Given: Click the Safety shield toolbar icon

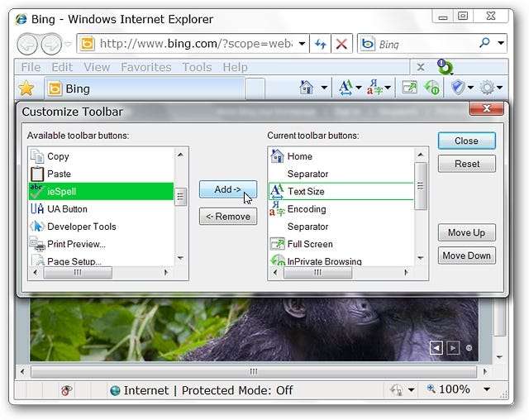Looking at the screenshot, I should pyautogui.click(x=458, y=88).
